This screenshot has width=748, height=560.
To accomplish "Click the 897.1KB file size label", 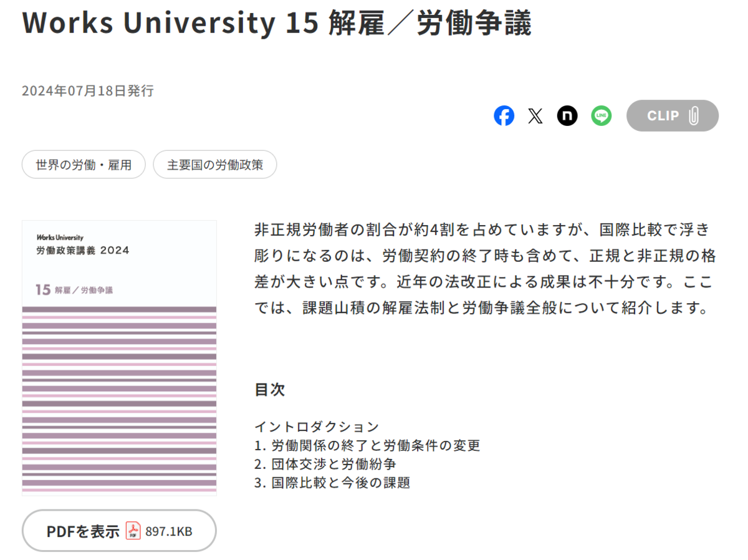I will (x=170, y=530).
